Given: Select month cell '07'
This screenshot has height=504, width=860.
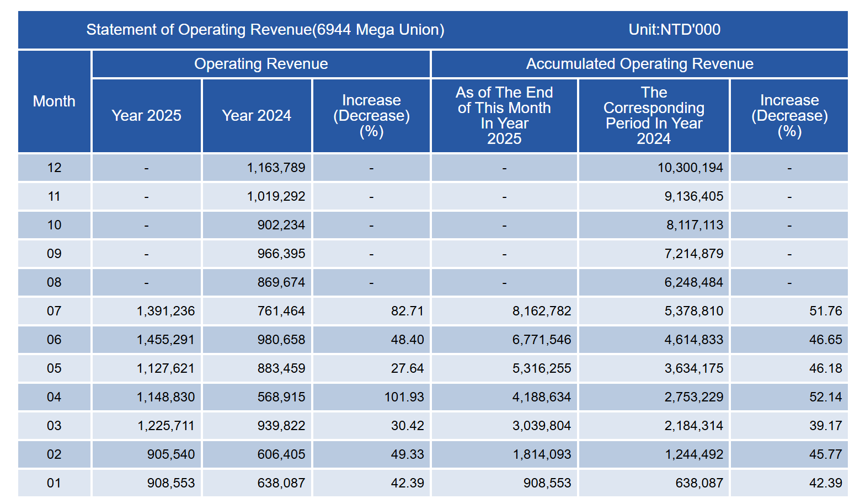Looking at the screenshot, I should tap(54, 311).
